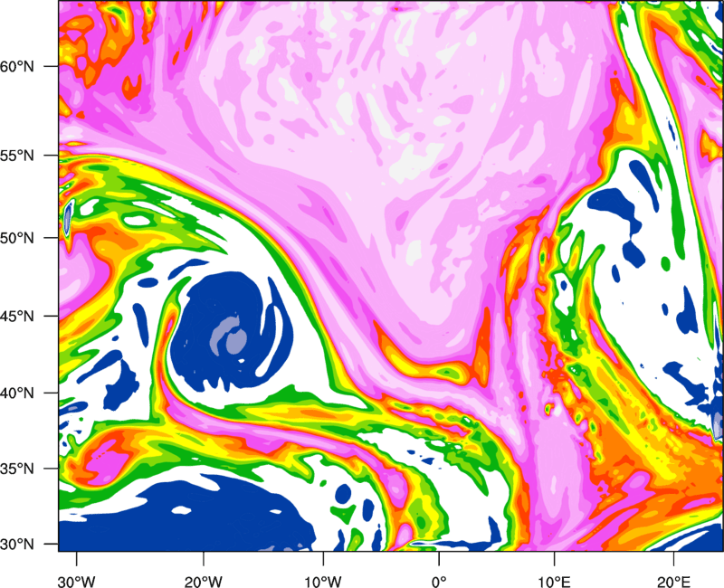Select the 0° longitude axis label

coord(439,582)
